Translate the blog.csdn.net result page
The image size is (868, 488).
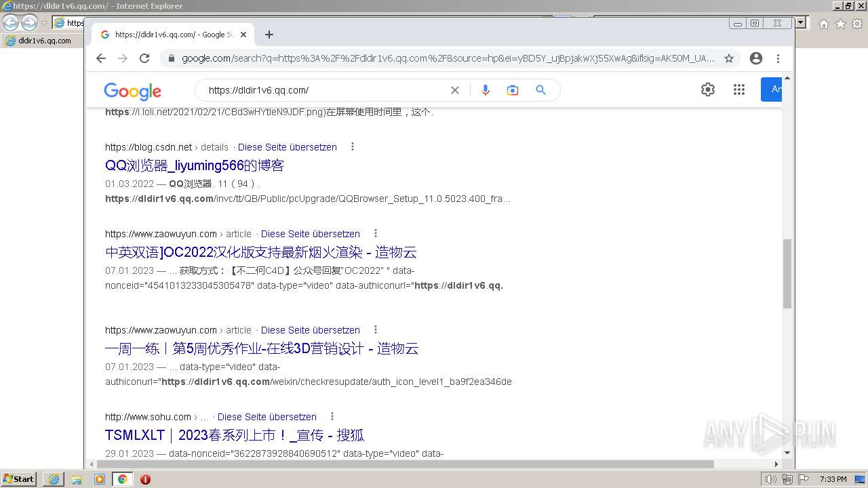pos(287,147)
